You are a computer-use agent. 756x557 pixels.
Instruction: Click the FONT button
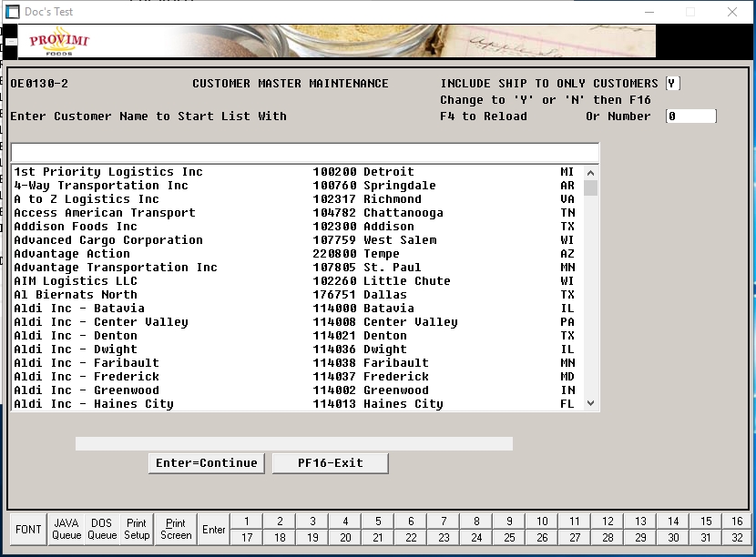[28, 529]
